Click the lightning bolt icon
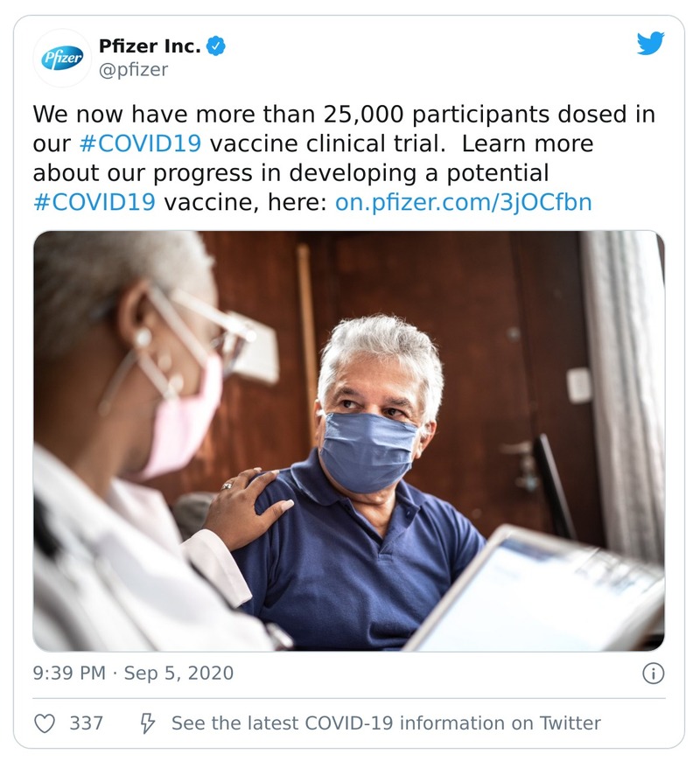The height and width of the screenshot is (768, 700). coord(148,723)
